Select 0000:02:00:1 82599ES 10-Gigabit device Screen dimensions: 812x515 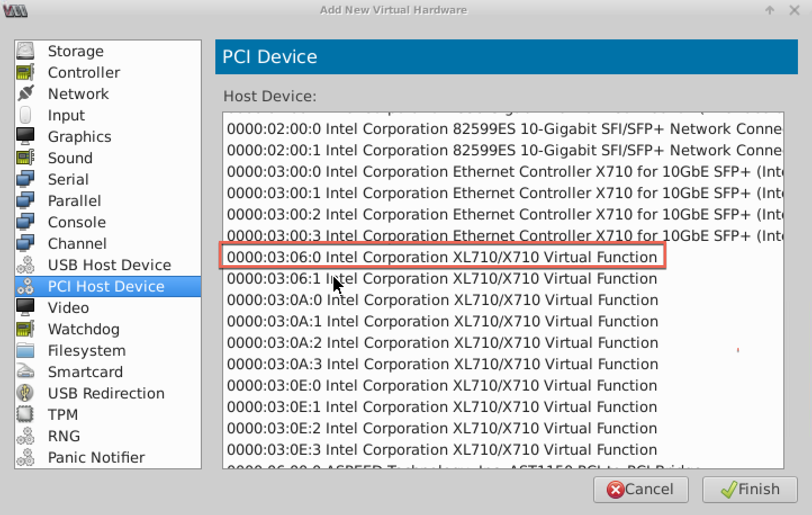pyautogui.click(x=503, y=150)
